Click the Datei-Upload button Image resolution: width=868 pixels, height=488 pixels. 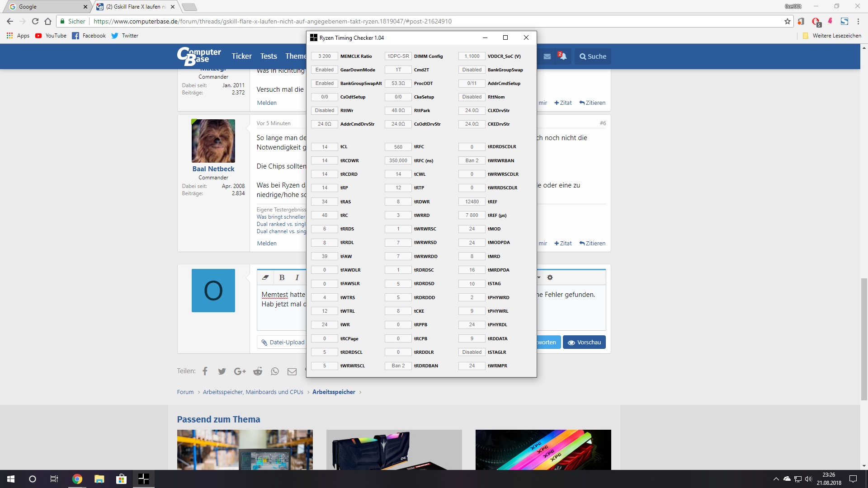282,343
